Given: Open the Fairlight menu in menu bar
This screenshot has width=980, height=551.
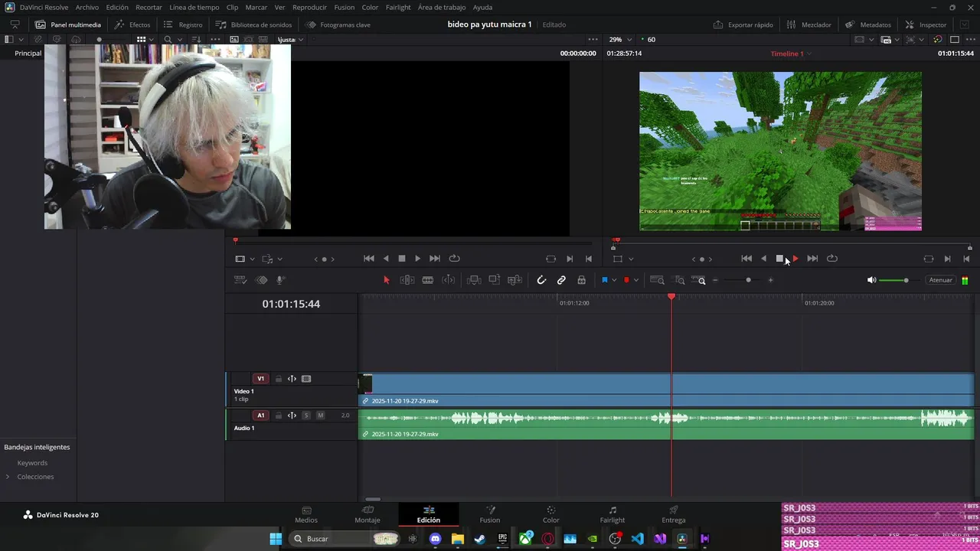Looking at the screenshot, I should point(397,7).
